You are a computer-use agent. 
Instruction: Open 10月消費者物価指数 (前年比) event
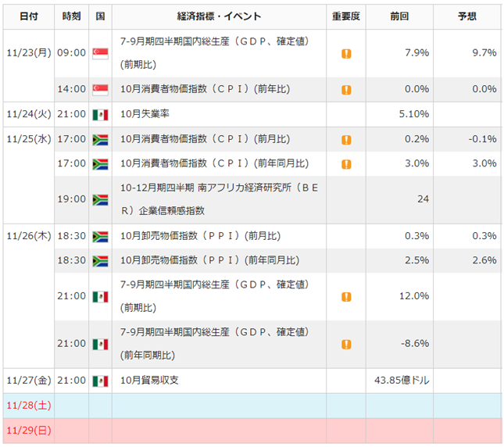tap(205, 89)
